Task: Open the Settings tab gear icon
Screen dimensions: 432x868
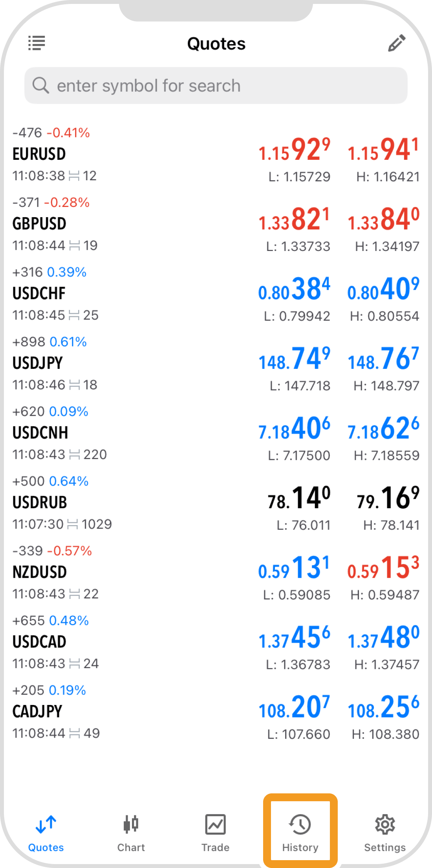Action: coord(385,824)
